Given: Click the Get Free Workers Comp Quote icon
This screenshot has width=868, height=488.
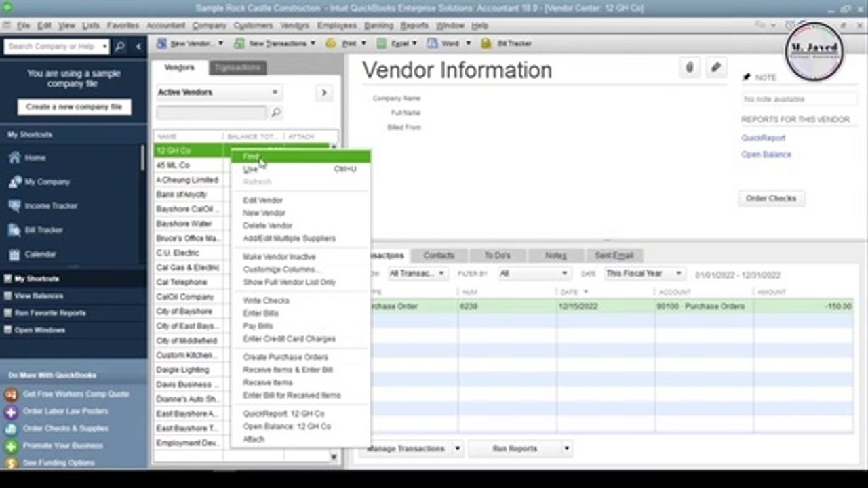Looking at the screenshot, I should click(x=11, y=394).
